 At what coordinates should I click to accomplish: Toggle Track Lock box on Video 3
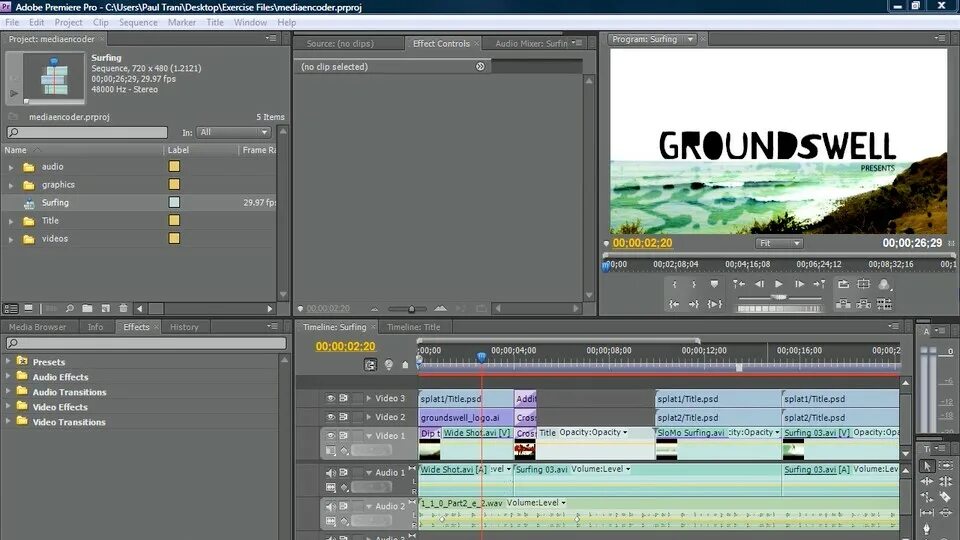pos(357,398)
